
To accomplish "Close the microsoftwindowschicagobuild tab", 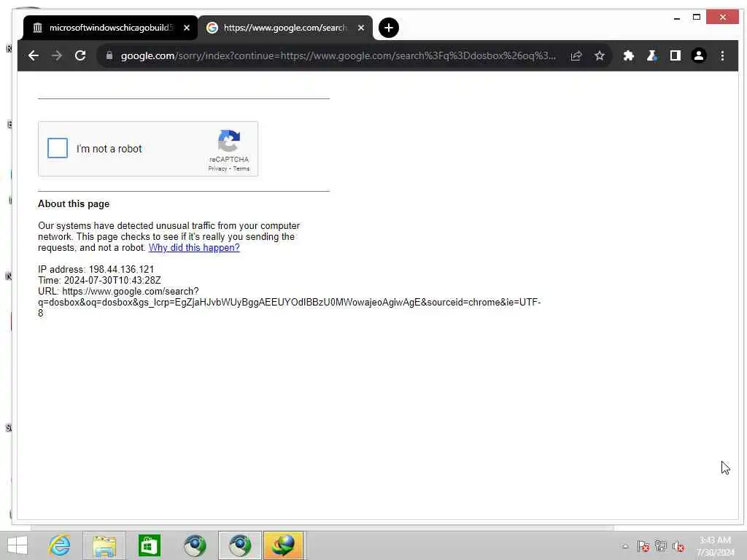I will (187, 28).
